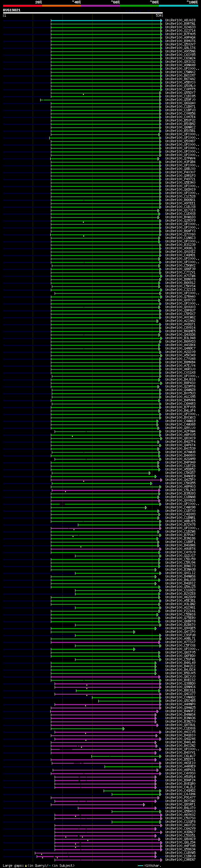
Task: Click the hit label UniRef100_A9PAQ4
Action: click(x=180, y=37)
